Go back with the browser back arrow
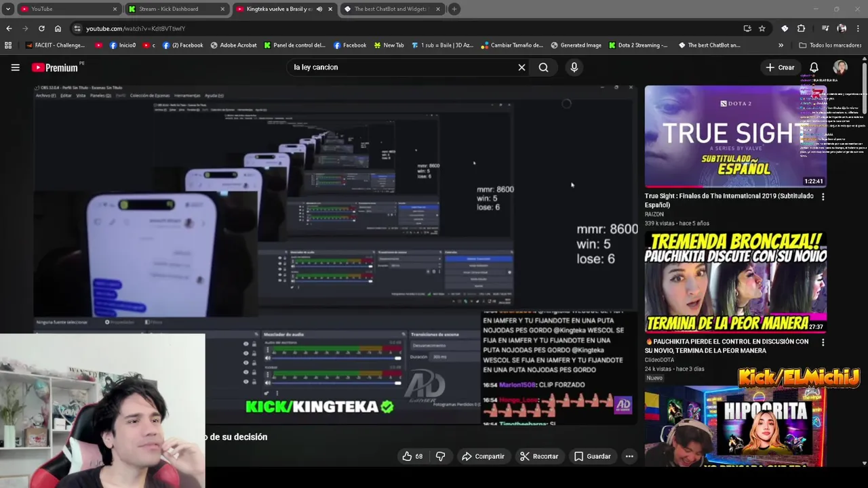 pos(9,28)
